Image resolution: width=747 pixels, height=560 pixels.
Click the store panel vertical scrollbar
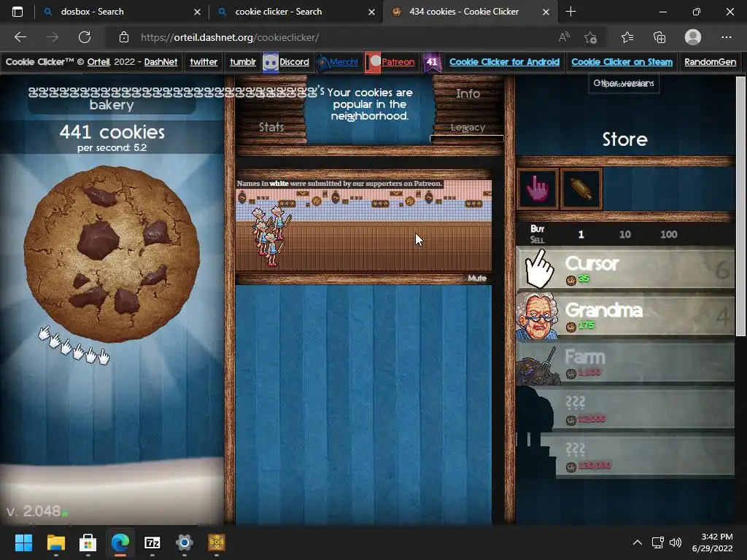(x=740, y=206)
